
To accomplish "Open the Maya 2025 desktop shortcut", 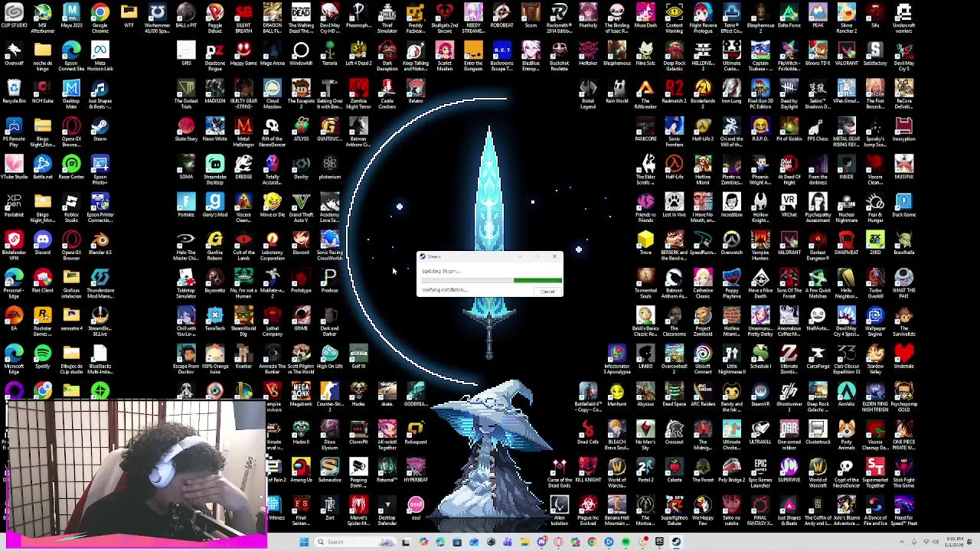I will pyautogui.click(x=71, y=17).
